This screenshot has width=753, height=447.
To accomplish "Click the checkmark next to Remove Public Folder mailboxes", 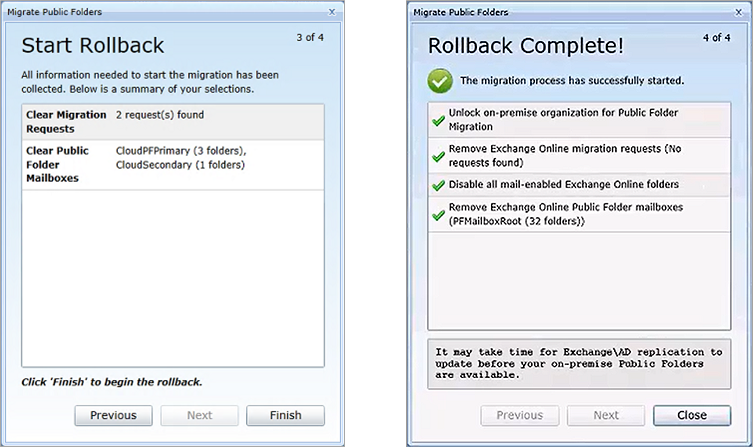I will (438, 213).
